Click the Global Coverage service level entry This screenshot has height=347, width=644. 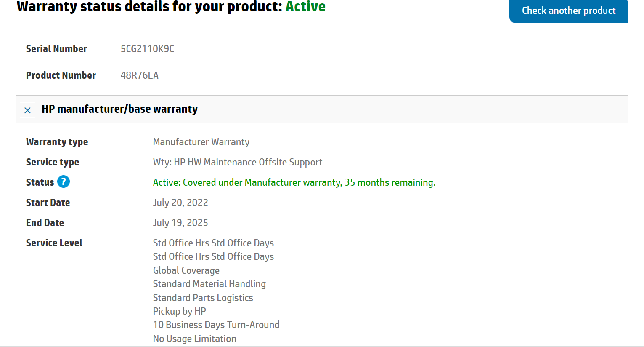[x=186, y=270]
